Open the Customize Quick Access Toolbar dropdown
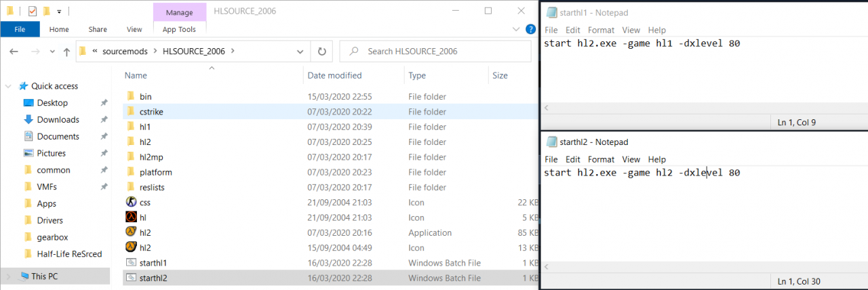Screen dimensions: 868x290 [60, 12]
